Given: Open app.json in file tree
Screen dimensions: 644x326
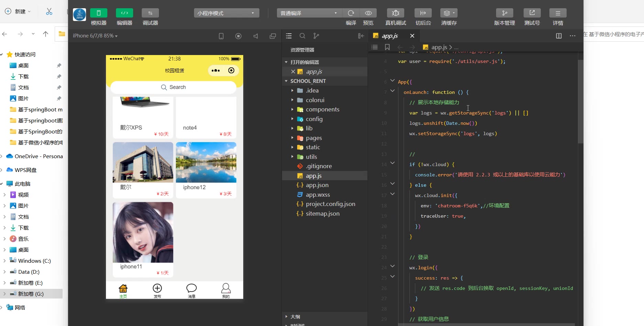Looking at the screenshot, I should pyautogui.click(x=317, y=185).
